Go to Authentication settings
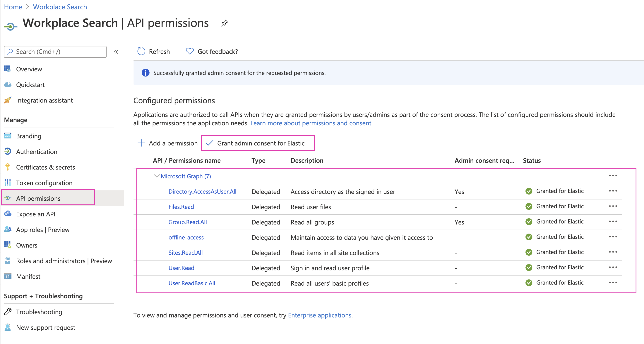The image size is (644, 344). (37, 152)
